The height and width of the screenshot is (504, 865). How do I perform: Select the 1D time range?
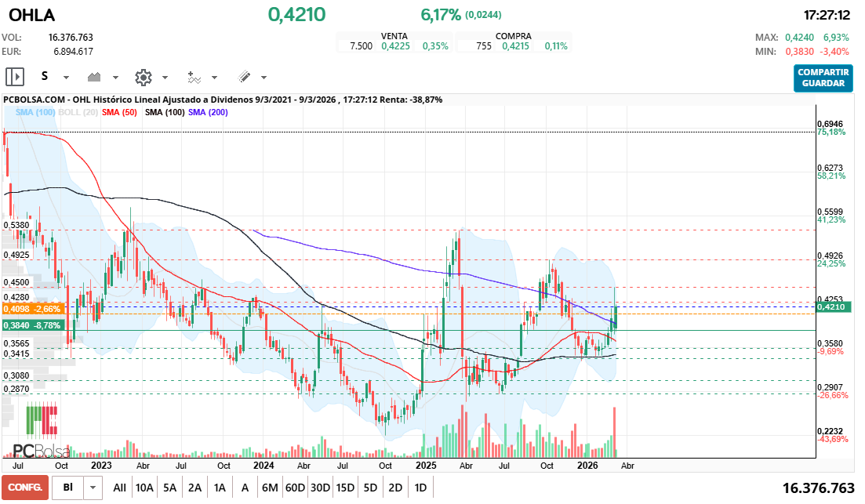point(420,488)
